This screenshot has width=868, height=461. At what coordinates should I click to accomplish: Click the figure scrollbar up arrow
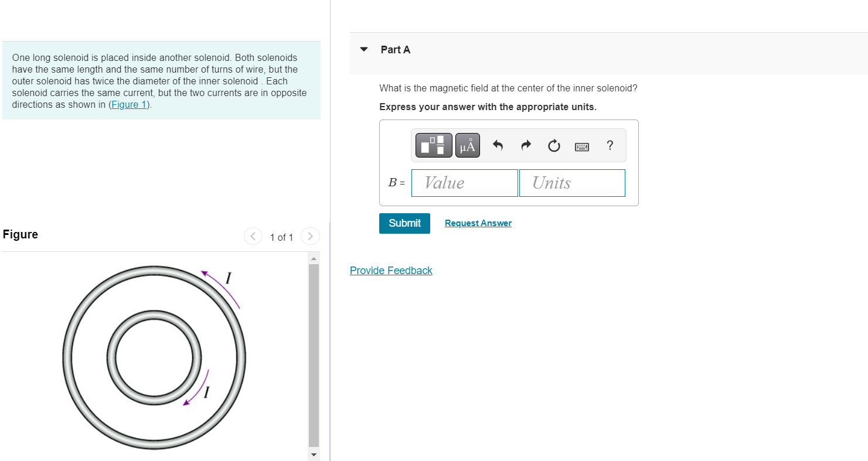(314, 258)
